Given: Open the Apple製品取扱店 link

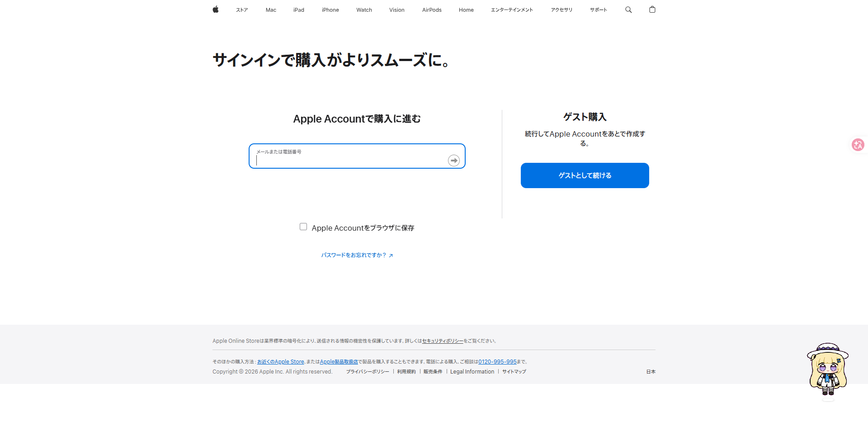Looking at the screenshot, I should (339, 362).
